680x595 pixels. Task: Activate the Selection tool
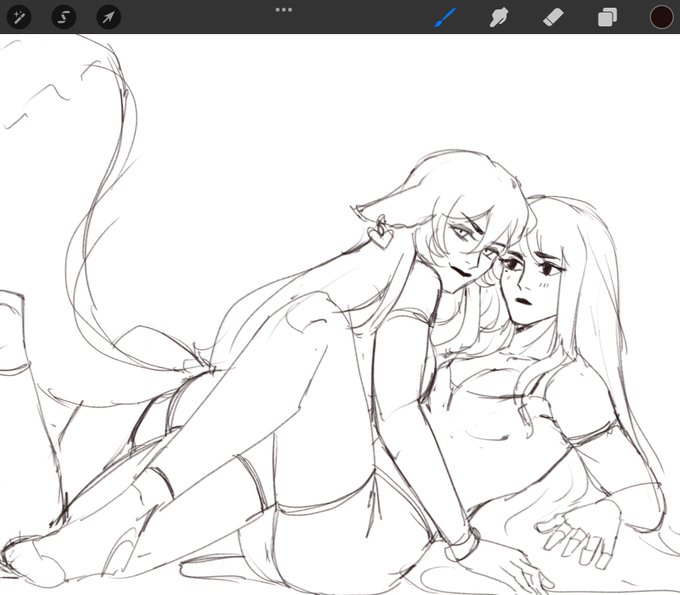pyautogui.click(x=64, y=17)
